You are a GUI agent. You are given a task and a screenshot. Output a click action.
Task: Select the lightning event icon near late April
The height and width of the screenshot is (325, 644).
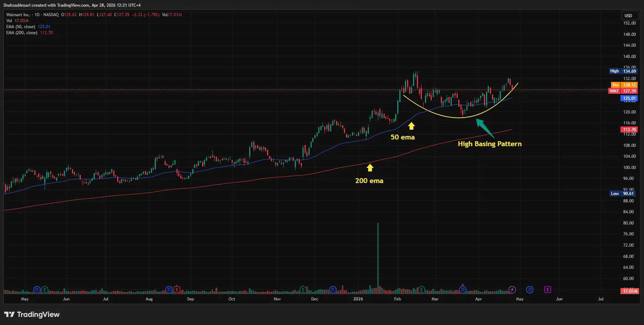click(512, 290)
